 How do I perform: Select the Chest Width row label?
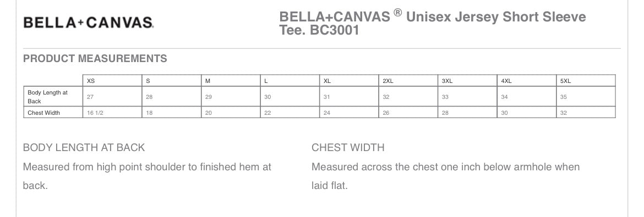pos(43,113)
